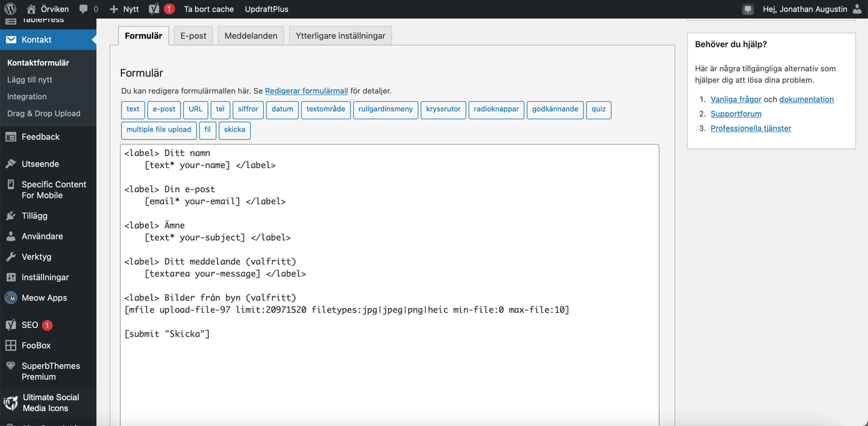
Task: Insert a URL tag
Action: (x=196, y=109)
